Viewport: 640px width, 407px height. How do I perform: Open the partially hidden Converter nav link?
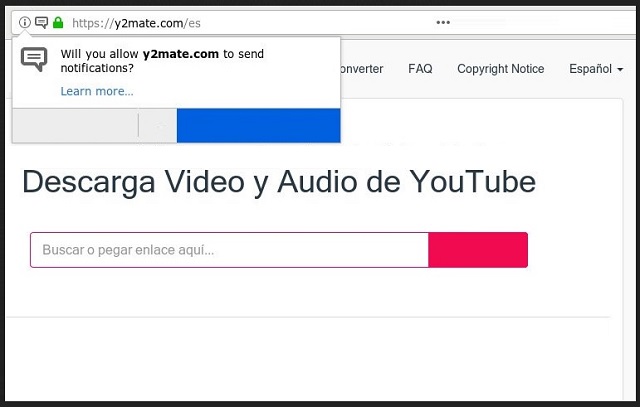(362, 69)
